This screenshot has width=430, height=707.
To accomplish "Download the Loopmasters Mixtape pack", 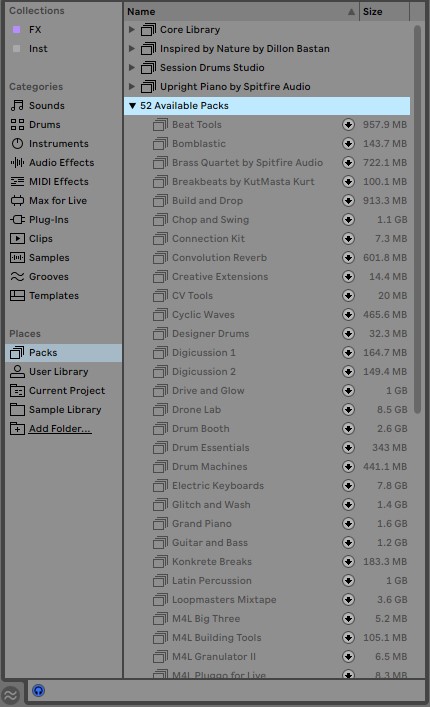I will (x=348, y=600).
